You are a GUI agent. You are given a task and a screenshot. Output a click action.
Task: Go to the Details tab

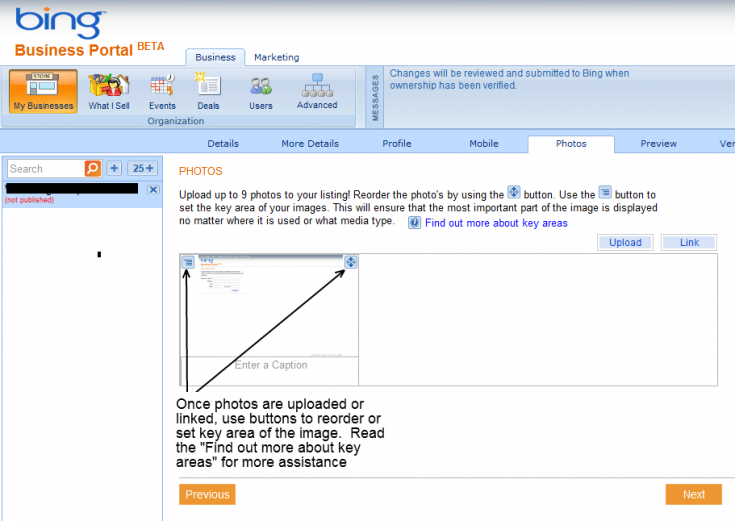pos(223,143)
